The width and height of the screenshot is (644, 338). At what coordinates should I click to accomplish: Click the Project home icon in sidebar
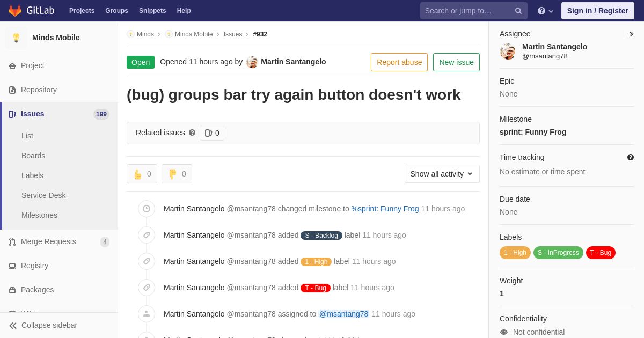tap(12, 66)
